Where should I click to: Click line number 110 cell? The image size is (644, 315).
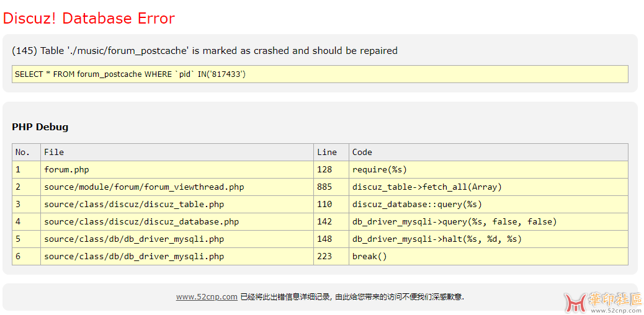click(331, 204)
